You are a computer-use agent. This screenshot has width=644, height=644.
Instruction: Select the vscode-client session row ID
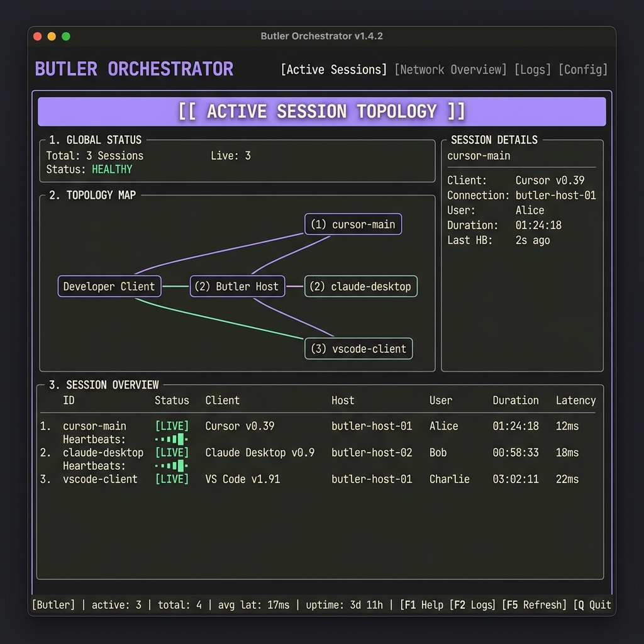click(100, 479)
